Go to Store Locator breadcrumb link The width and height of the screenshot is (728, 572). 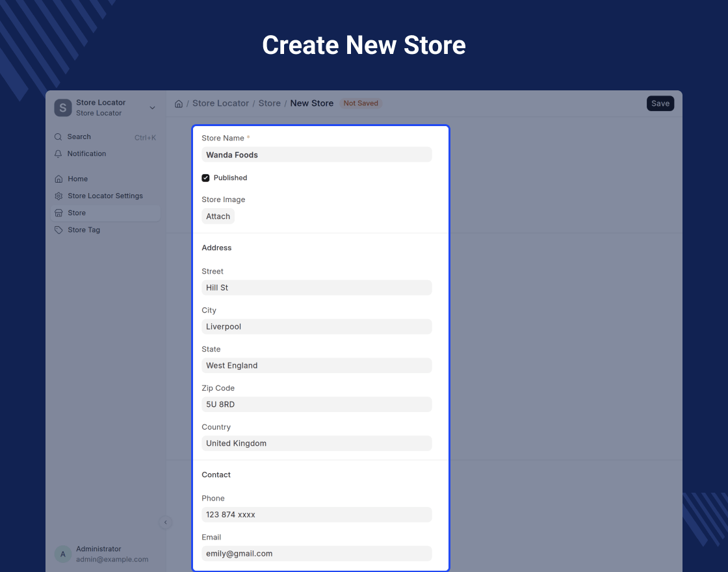click(220, 103)
